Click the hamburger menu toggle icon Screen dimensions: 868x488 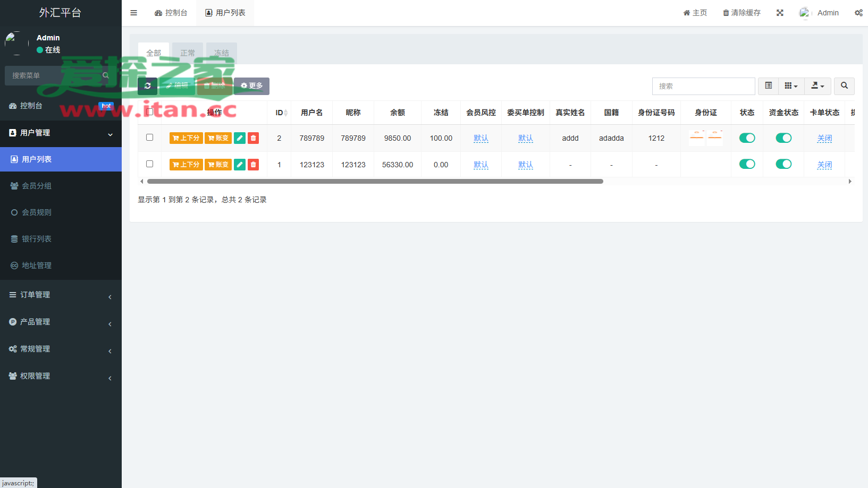pyautogui.click(x=134, y=13)
